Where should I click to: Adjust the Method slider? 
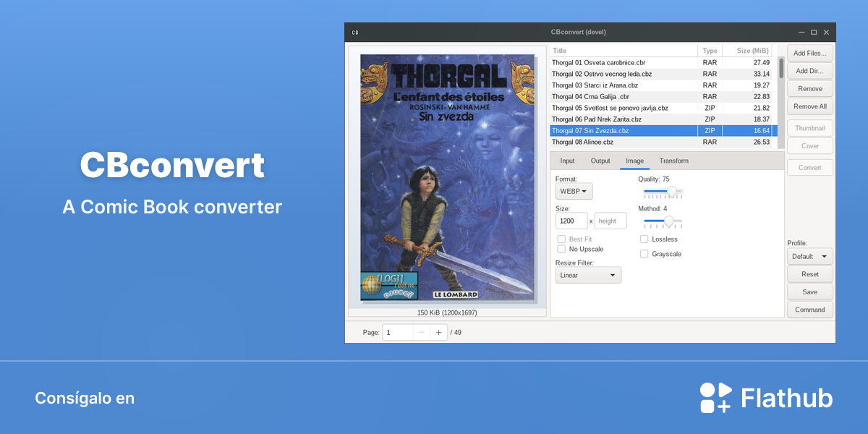click(x=663, y=221)
